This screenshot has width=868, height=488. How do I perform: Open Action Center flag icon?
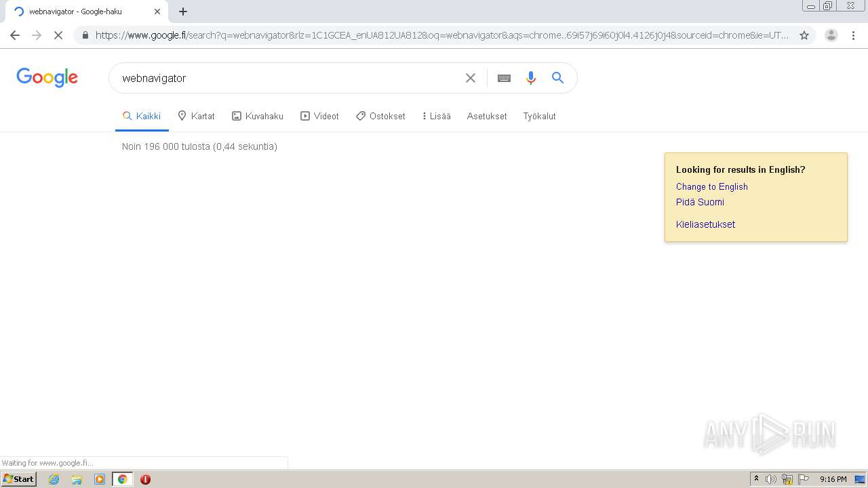coord(804,479)
